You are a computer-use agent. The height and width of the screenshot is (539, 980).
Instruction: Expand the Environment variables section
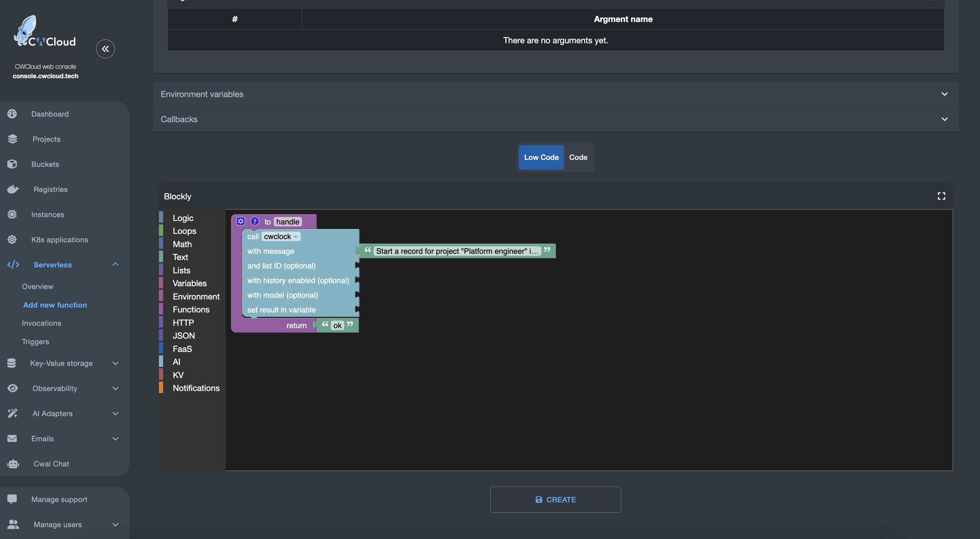click(555, 94)
